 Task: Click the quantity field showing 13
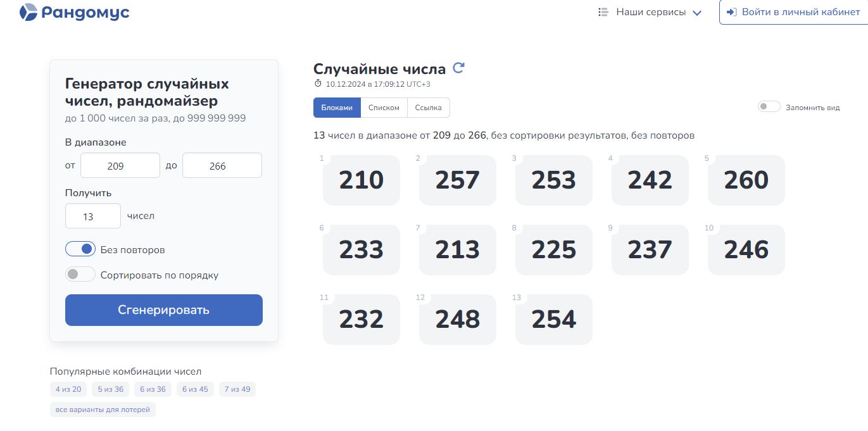[x=92, y=216]
